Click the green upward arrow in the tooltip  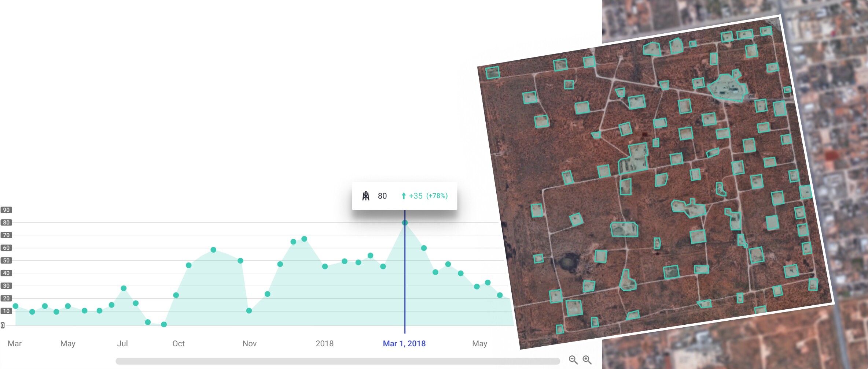tap(404, 196)
